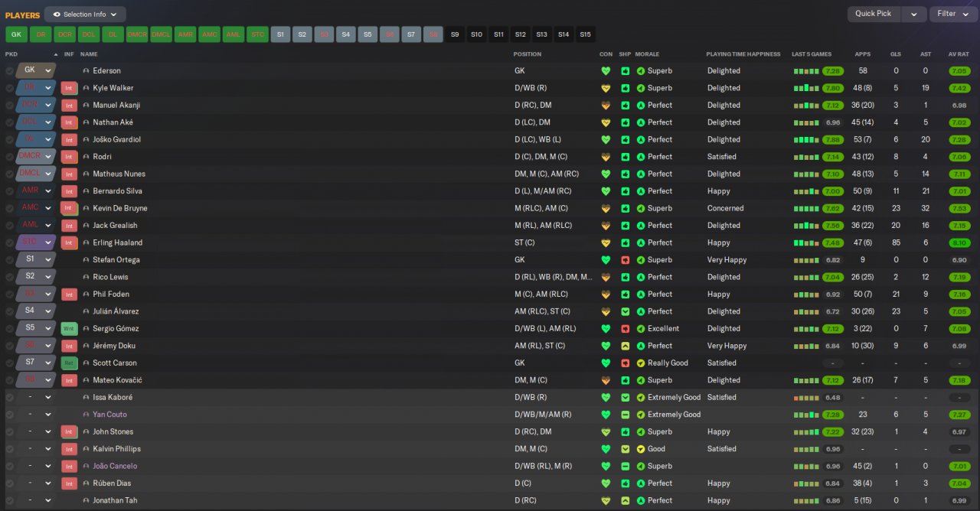
Task: Sort by the PLAYING TIME HAPPINESS column header
Action: pyautogui.click(x=743, y=54)
